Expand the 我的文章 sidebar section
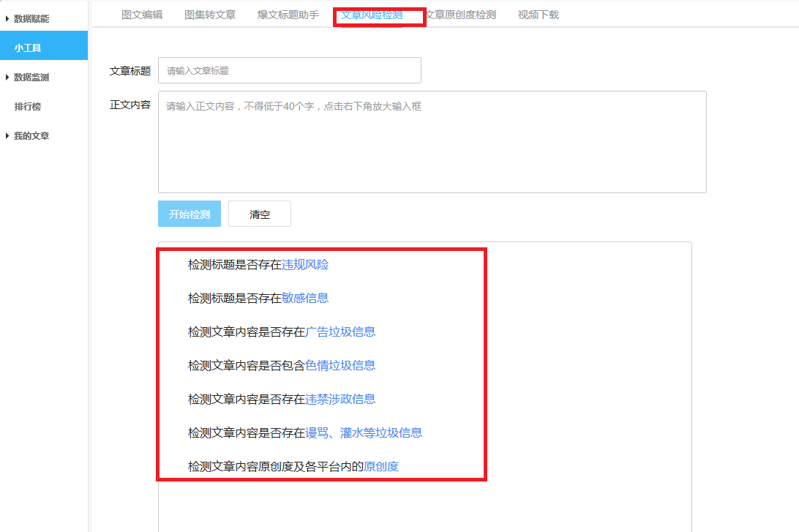Viewport: 799px width, 532px height. point(32,135)
